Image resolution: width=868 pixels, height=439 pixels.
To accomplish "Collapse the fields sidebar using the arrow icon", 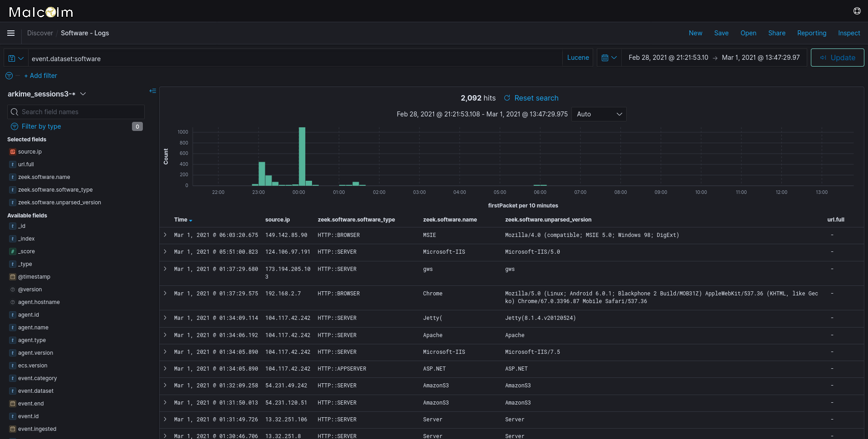I will click(x=153, y=91).
